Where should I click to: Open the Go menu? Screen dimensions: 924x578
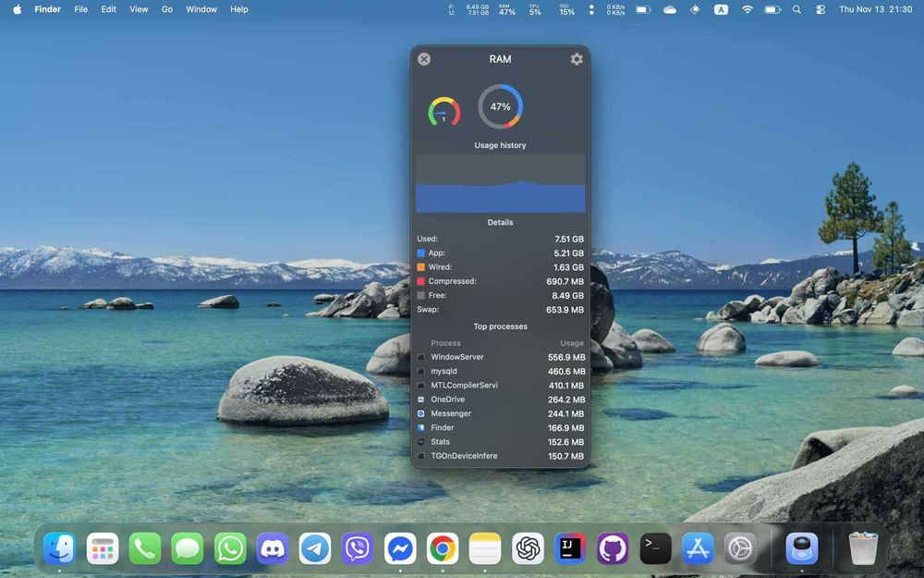(x=167, y=9)
